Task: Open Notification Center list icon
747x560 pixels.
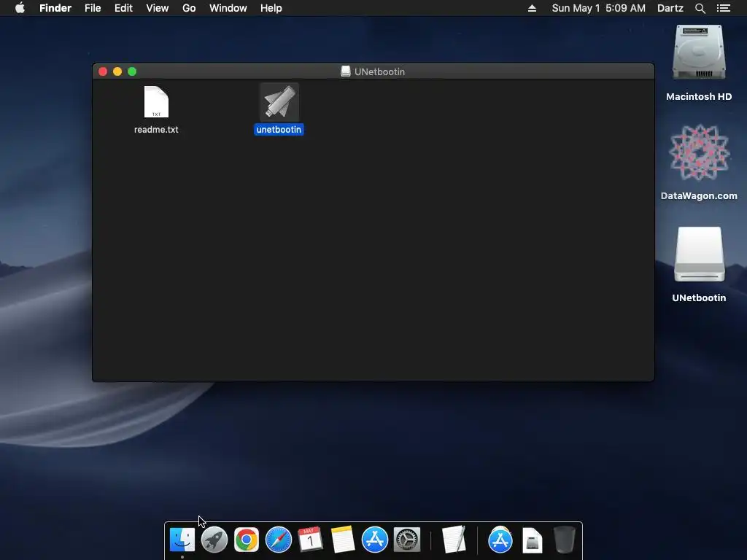Action: pos(723,8)
